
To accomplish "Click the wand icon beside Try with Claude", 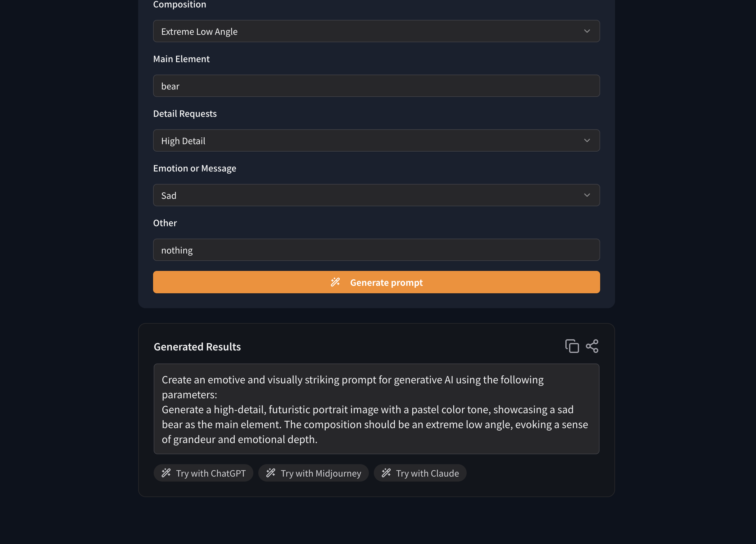I will tap(386, 473).
